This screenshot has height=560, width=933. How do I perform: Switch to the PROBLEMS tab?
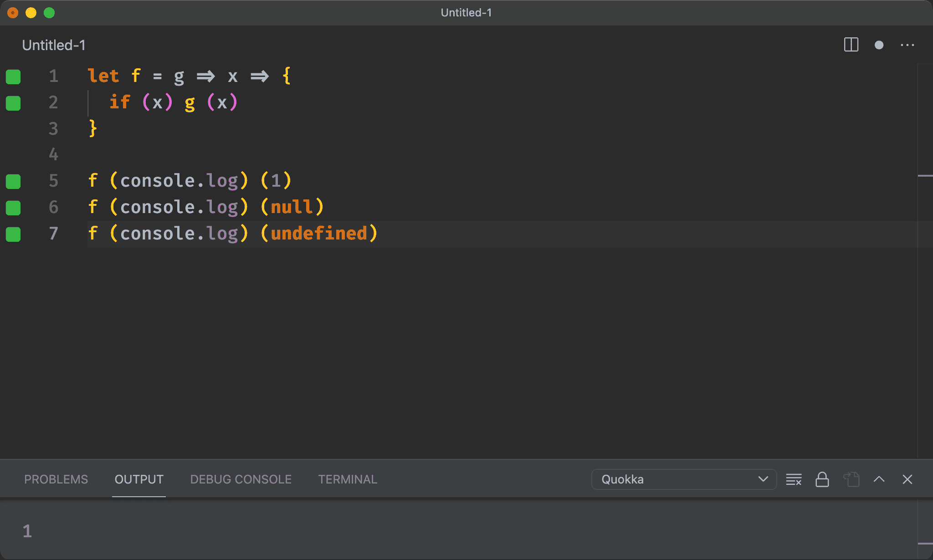click(x=56, y=479)
